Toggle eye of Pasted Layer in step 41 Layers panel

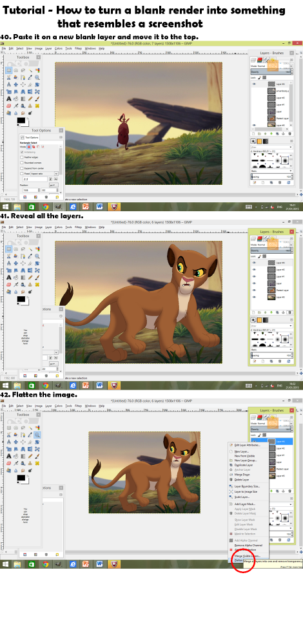click(x=254, y=290)
